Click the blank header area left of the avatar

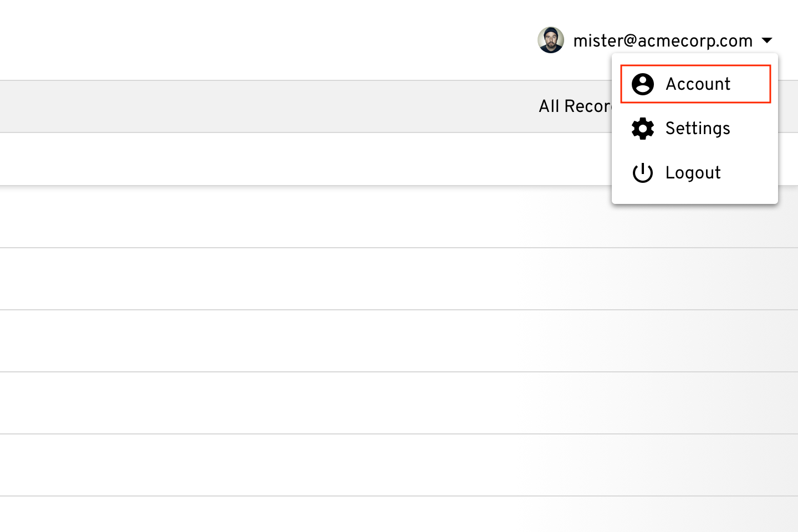pos(266,40)
